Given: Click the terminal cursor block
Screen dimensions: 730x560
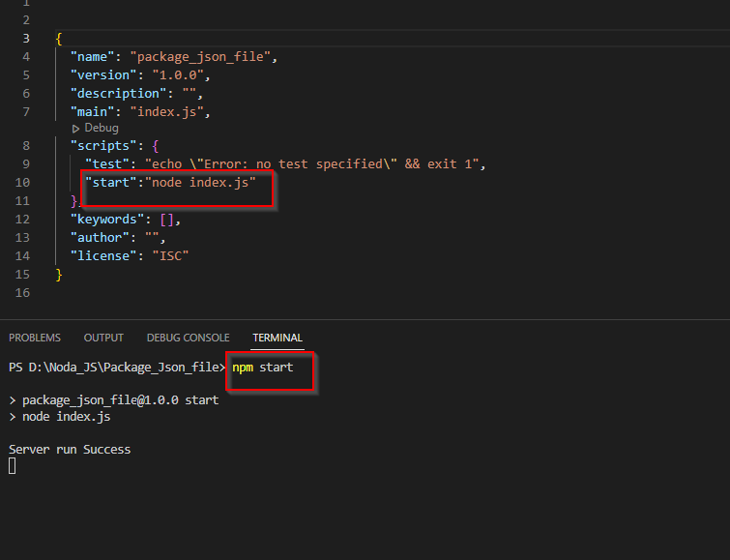Looking at the screenshot, I should pos(13,466).
